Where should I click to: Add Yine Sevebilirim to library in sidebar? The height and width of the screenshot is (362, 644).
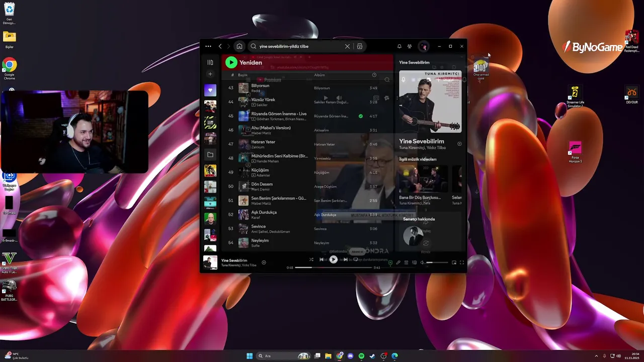click(459, 144)
